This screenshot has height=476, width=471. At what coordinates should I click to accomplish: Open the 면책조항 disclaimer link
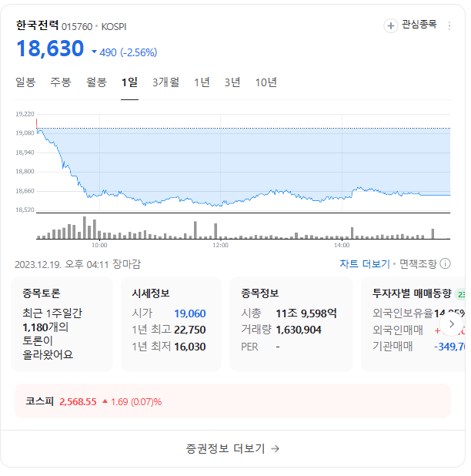(418, 264)
